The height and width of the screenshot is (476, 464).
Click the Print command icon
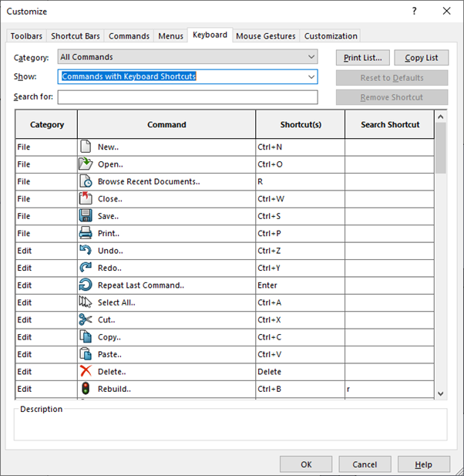tap(86, 233)
